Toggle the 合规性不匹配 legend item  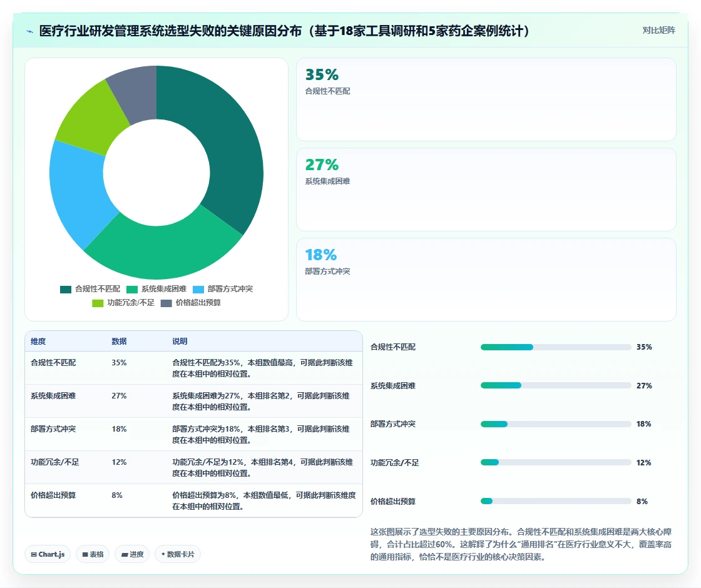click(x=90, y=289)
